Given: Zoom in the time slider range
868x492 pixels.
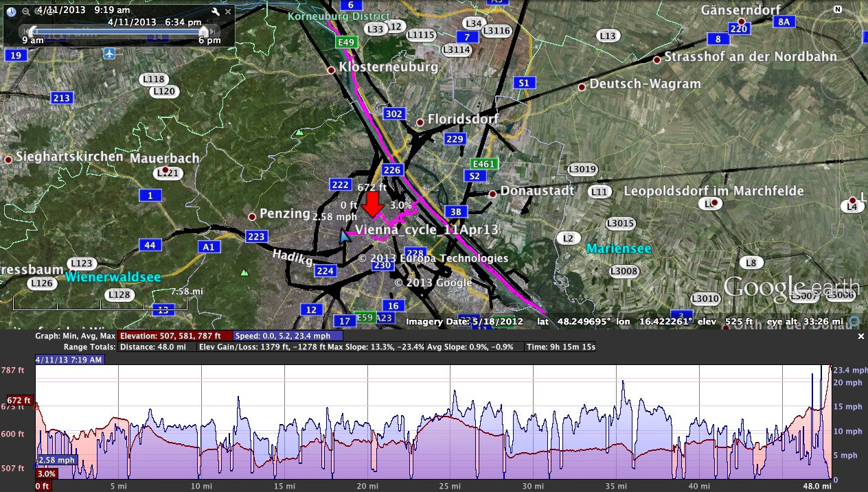Looking at the screenshot, I should (38, 11).
